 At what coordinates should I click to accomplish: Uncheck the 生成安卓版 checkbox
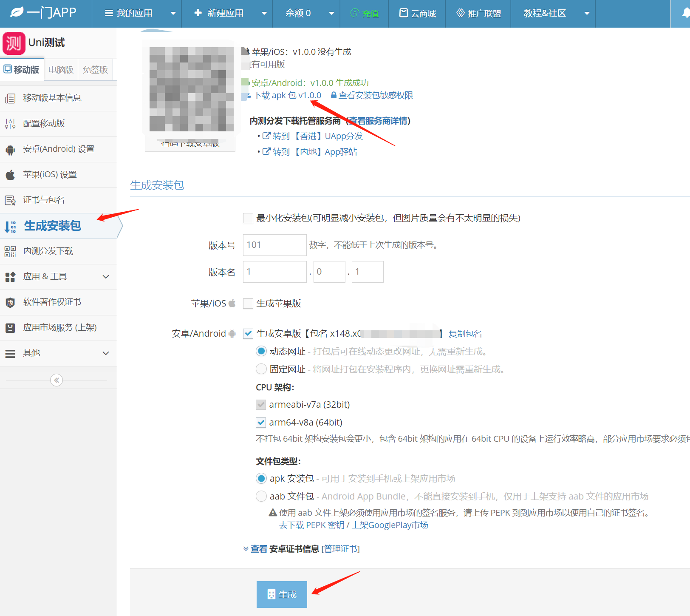point(248,334)
